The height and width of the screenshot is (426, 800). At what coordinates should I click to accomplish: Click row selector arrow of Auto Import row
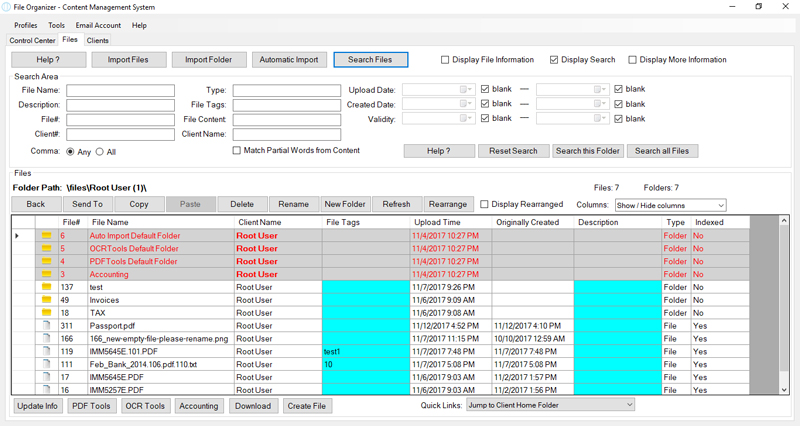coord(17,236)
